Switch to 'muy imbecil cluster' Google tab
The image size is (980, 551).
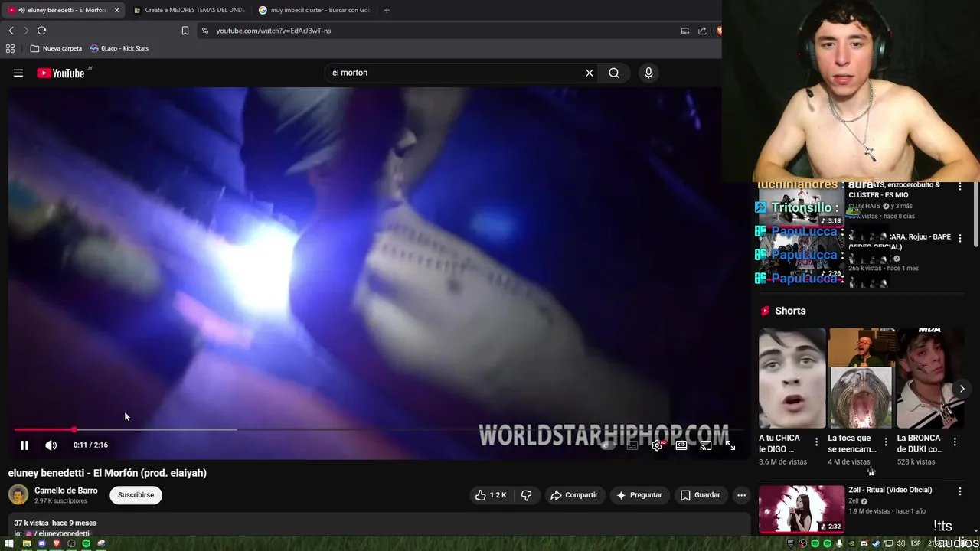point(314,10)
